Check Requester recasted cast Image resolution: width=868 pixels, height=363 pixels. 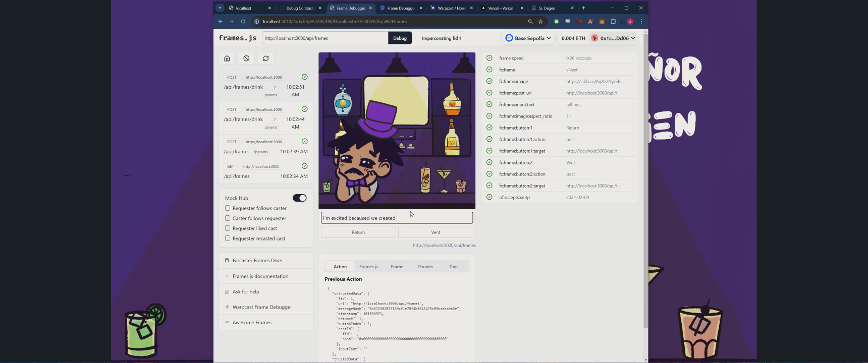228,238
